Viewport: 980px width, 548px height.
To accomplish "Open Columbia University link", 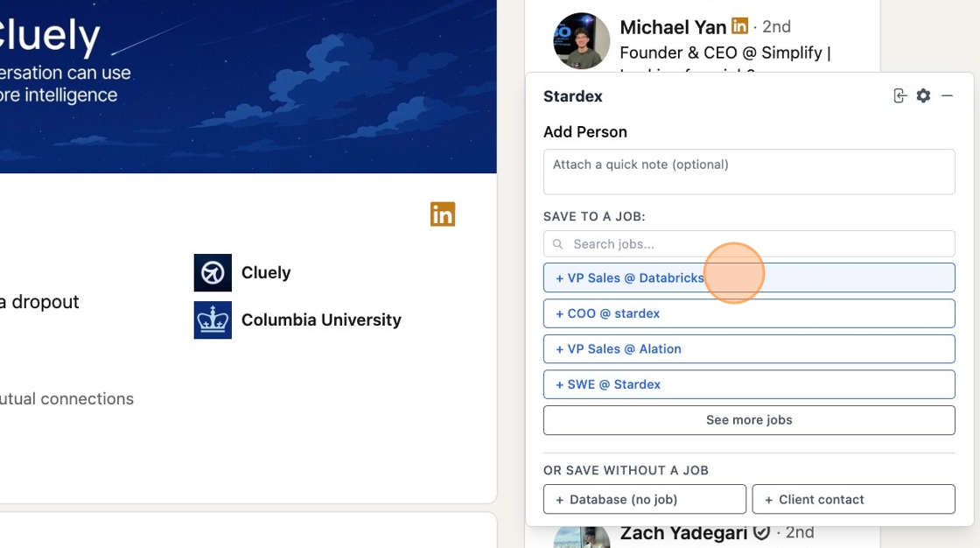I will [321, 320].
